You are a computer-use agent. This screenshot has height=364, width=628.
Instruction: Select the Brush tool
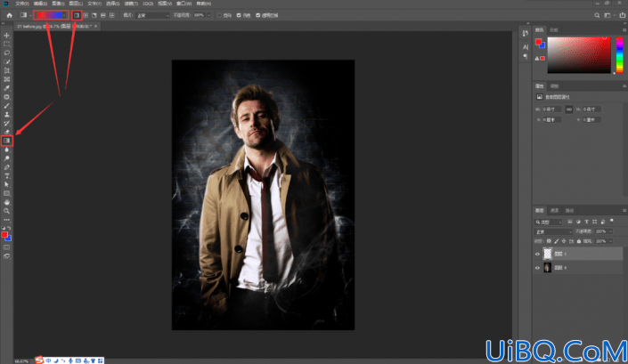point(7,106)
